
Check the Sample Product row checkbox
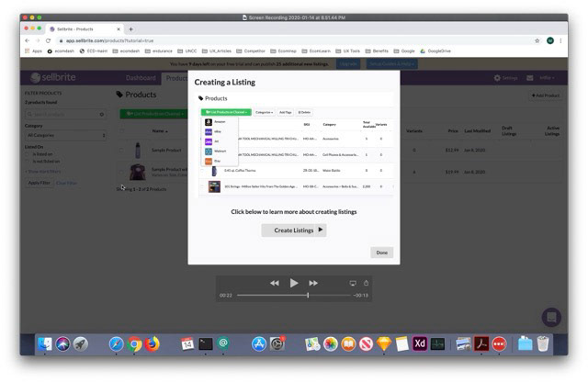pos(121,150)
